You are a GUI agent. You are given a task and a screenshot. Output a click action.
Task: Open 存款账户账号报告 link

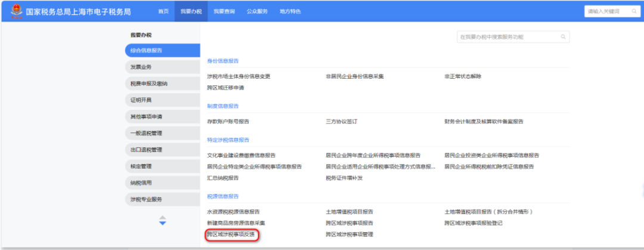click(228, 121)
